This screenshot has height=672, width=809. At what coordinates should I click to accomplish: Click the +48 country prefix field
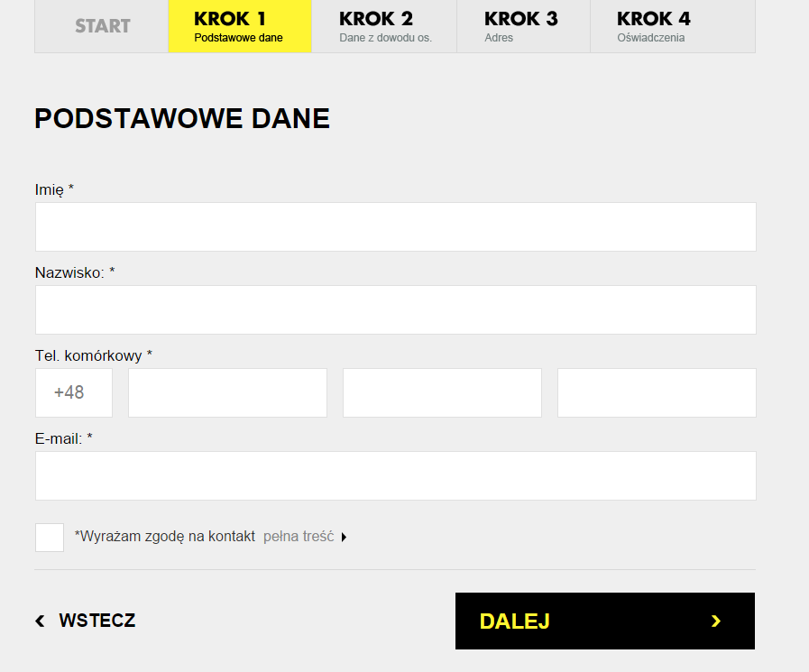point(74,392)
